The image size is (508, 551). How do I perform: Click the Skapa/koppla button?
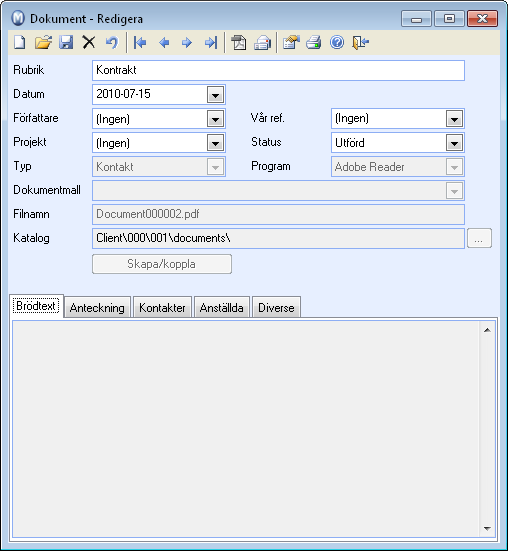point(162,264)
